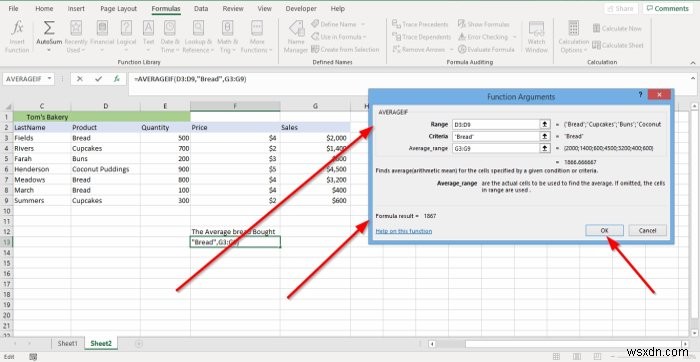The width and height of the screenshot is (700, 362).
Task: Open the Comments pane
Action: click(x=668, y=8)
